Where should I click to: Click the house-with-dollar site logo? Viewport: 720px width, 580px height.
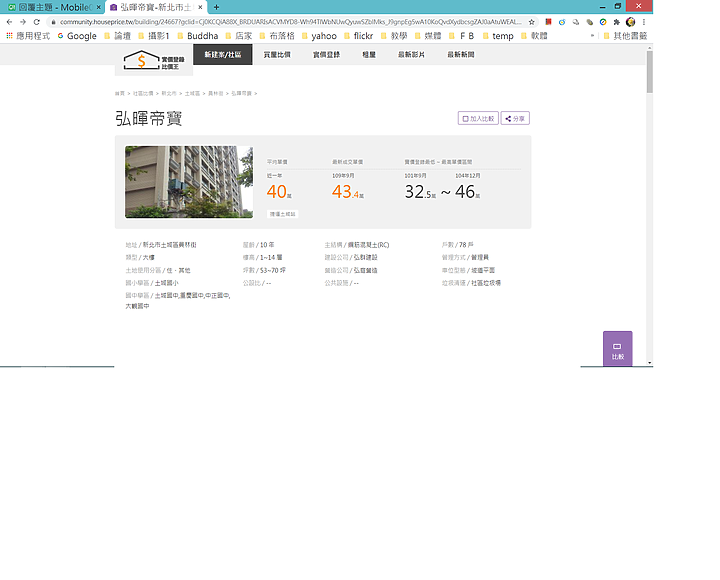(x=154, y=60)
